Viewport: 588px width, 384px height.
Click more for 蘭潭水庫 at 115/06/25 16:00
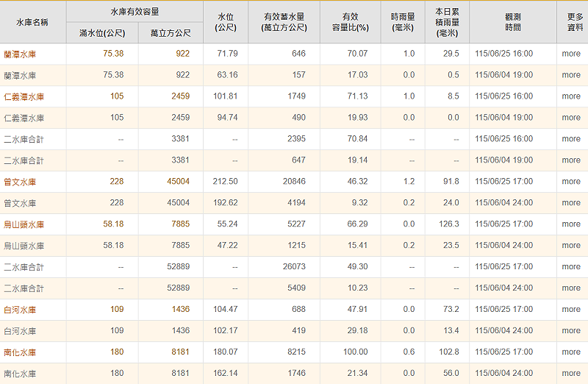[x=571, y=54]
